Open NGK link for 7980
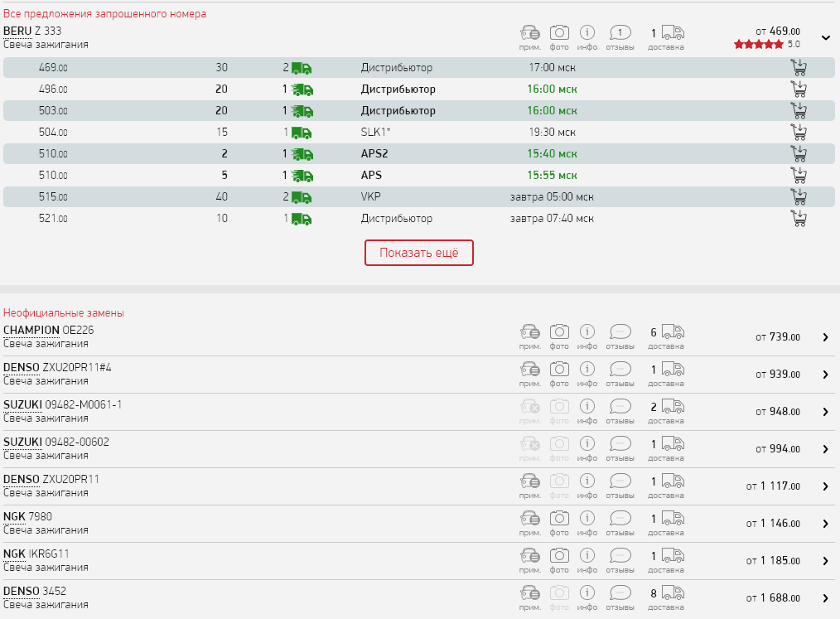Image resolution: width=840 pixels, height=619 pixels. pos(14,516)
